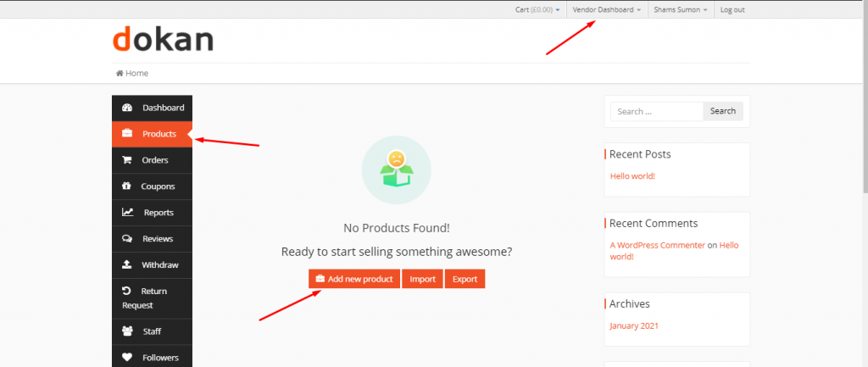Go to the Orders menu item

pos(153,160)
